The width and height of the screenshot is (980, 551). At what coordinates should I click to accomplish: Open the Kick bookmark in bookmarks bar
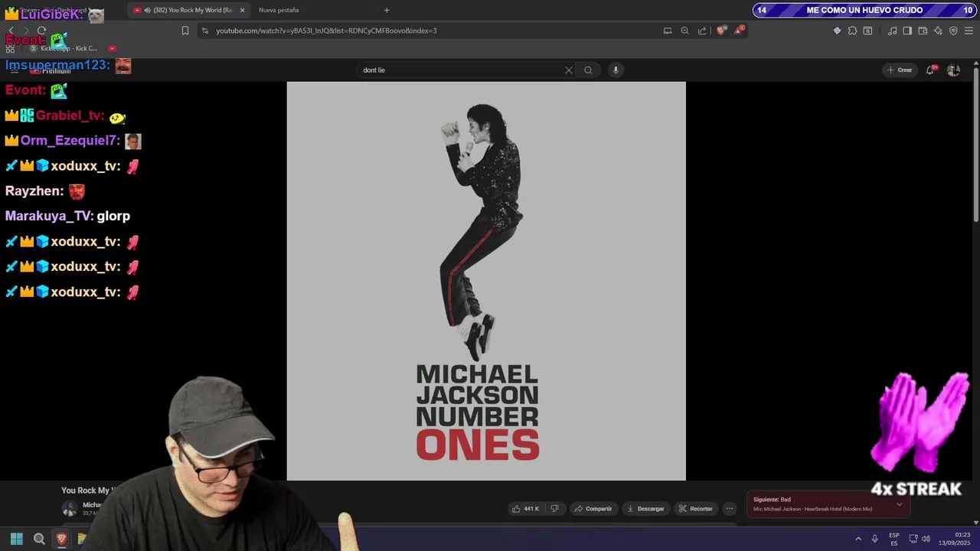click(65, 48)
